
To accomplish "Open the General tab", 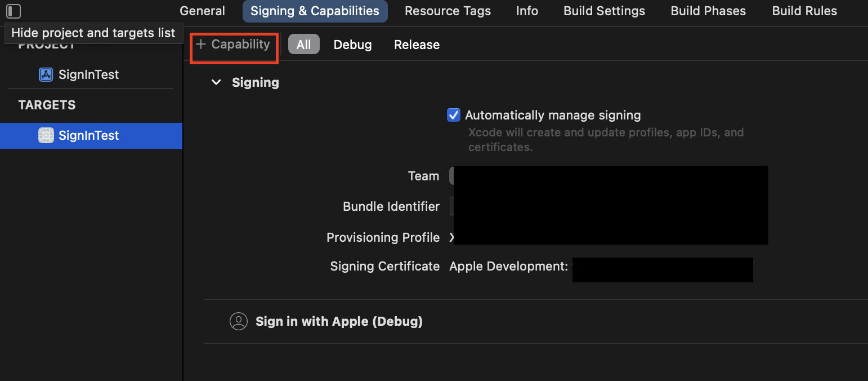I will [x=202, y=11].
